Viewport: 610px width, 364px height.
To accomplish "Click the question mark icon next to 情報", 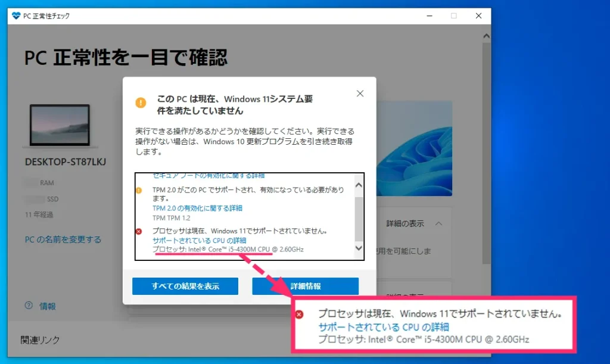I will coord(29,306).
